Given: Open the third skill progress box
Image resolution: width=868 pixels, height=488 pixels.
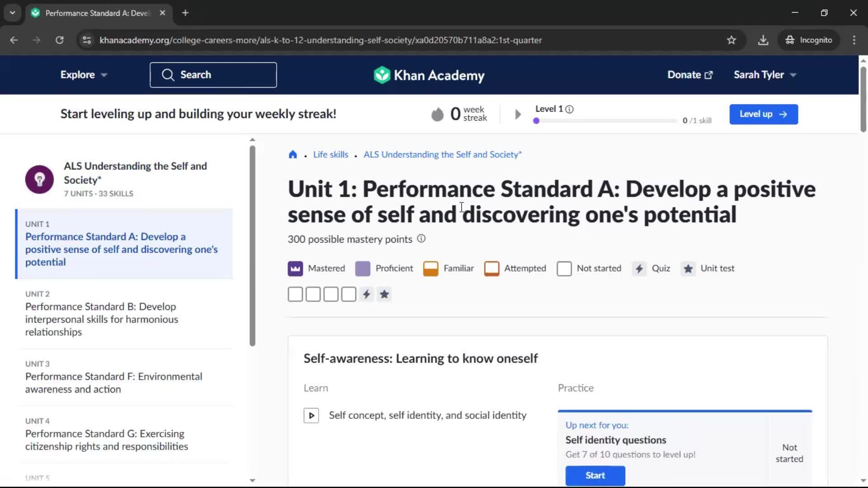Looking at the screenshot, I should point(331,295).
